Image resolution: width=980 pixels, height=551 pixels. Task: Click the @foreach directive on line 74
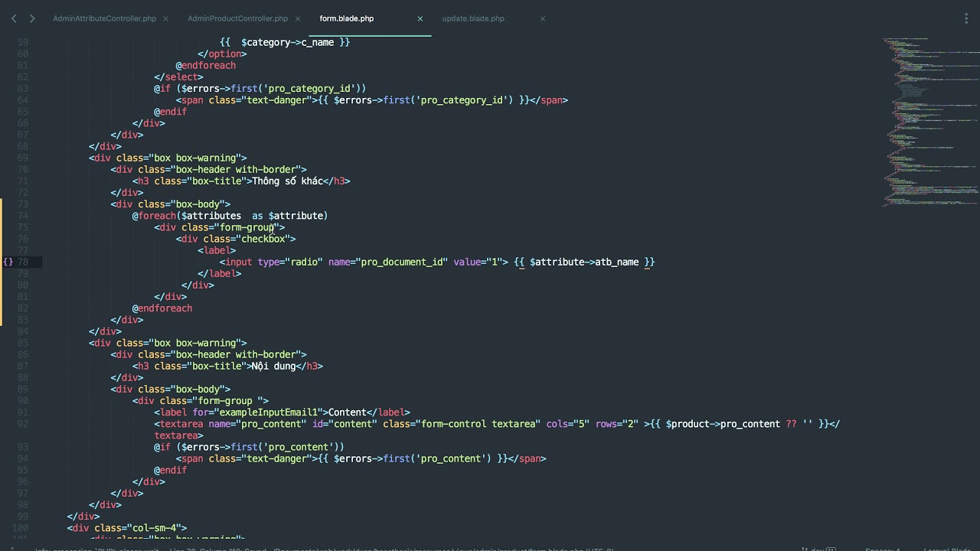pyautogui.click(x=154, y=216)
